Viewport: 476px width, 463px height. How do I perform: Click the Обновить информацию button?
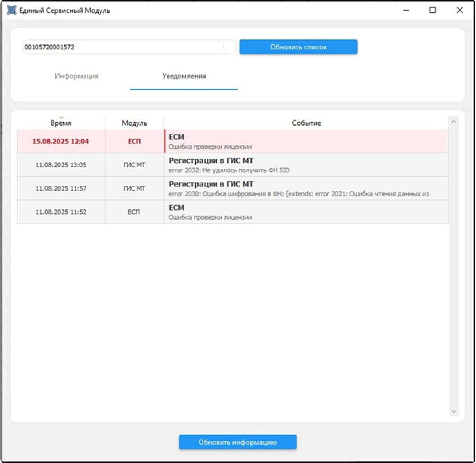[x=238, y=442]
